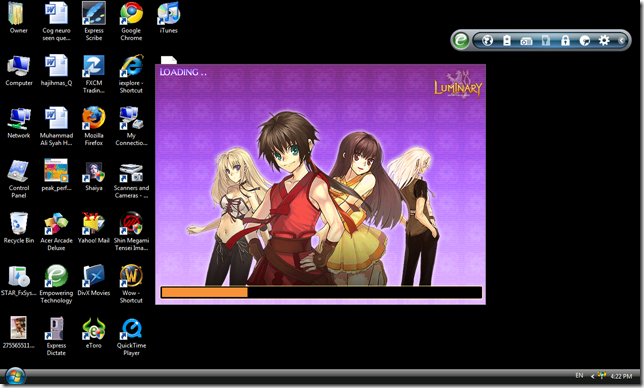Screen dimensions: 644x388
Task: Show hidden tray icons arrow
Action: click(592, 376)
